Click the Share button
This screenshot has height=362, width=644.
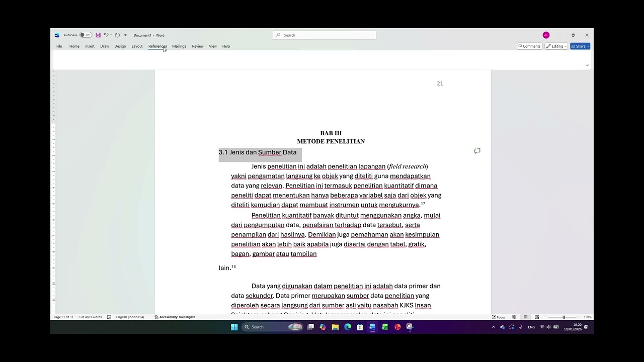(580, 46)
